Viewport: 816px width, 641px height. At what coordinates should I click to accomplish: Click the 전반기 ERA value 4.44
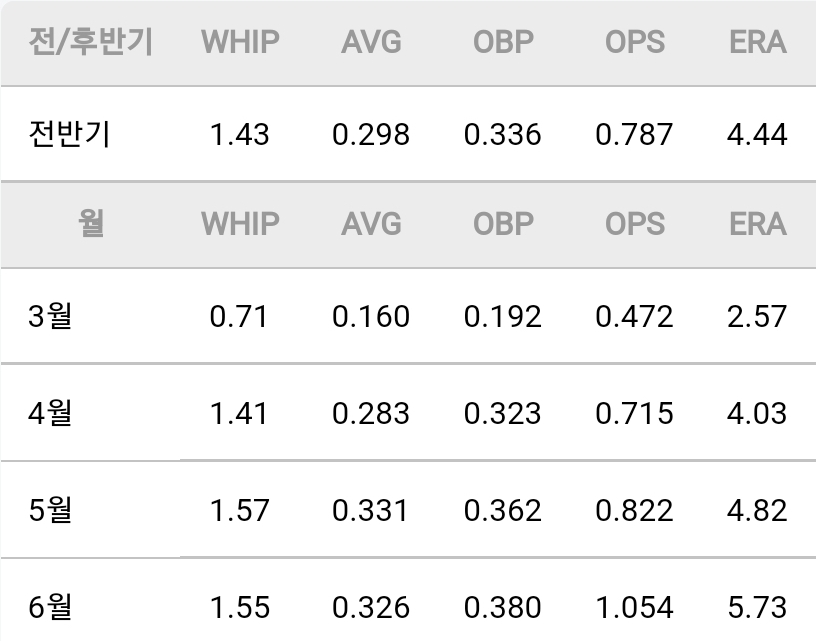pos(757,135)
